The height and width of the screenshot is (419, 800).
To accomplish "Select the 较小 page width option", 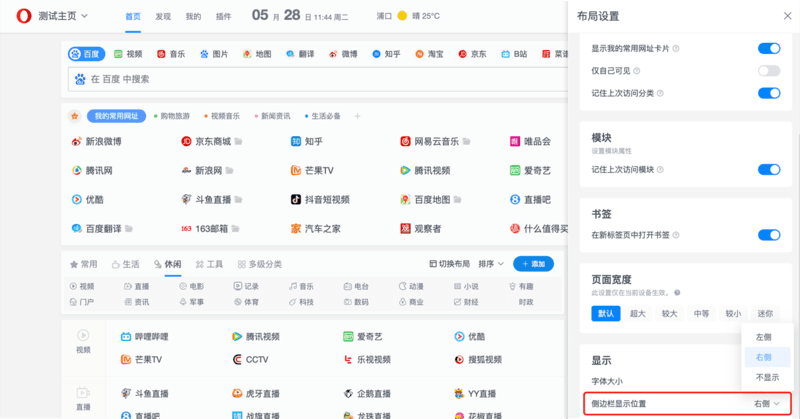I will click(x=733, y=313).
